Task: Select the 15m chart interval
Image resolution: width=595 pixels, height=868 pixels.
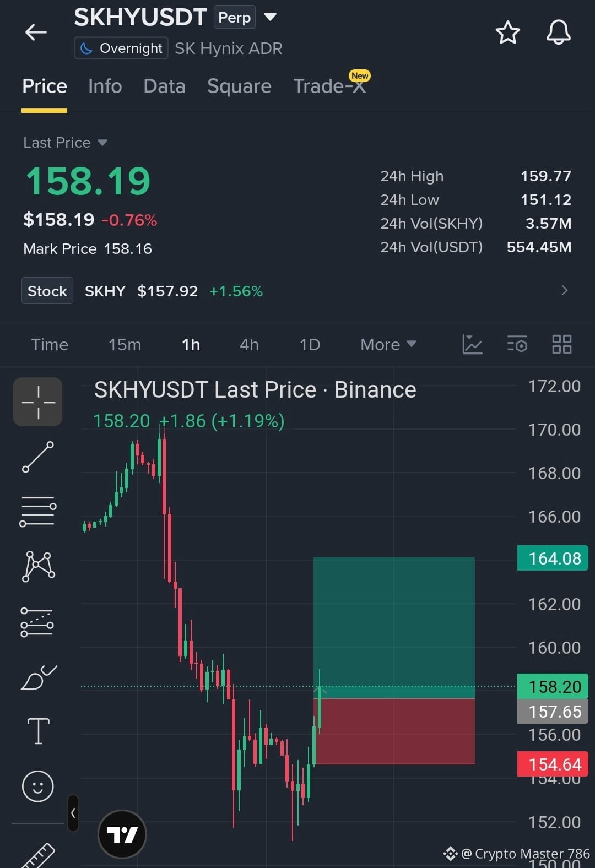Action: coord(125,345)
